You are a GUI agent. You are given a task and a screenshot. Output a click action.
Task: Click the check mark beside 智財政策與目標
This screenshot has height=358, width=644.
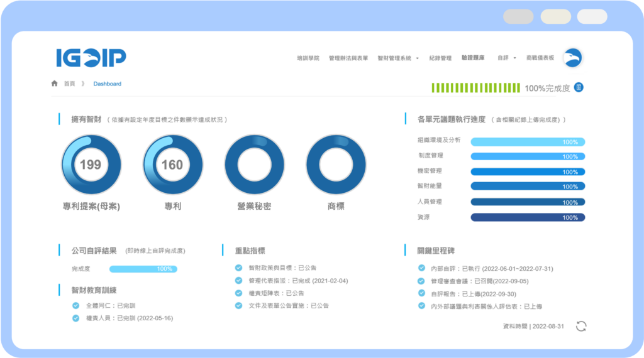[x=238, y=268]
